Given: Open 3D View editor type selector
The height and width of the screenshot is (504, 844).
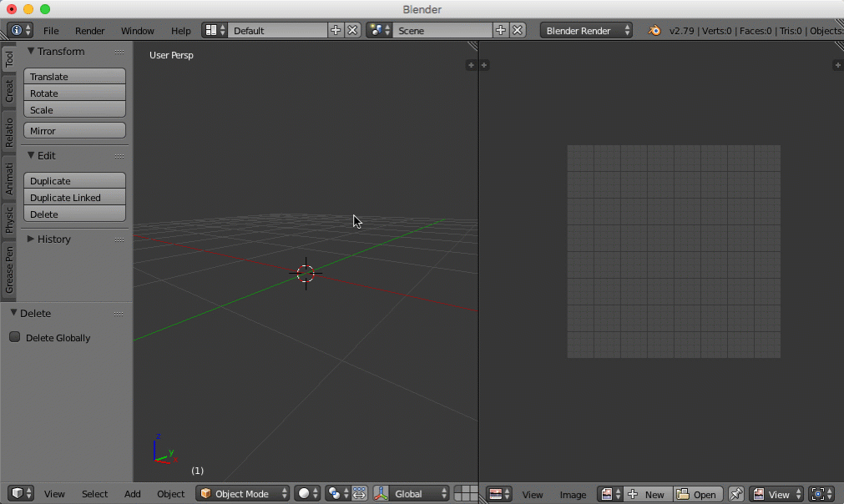Looking at the screenshot, I should click(22, 493).
